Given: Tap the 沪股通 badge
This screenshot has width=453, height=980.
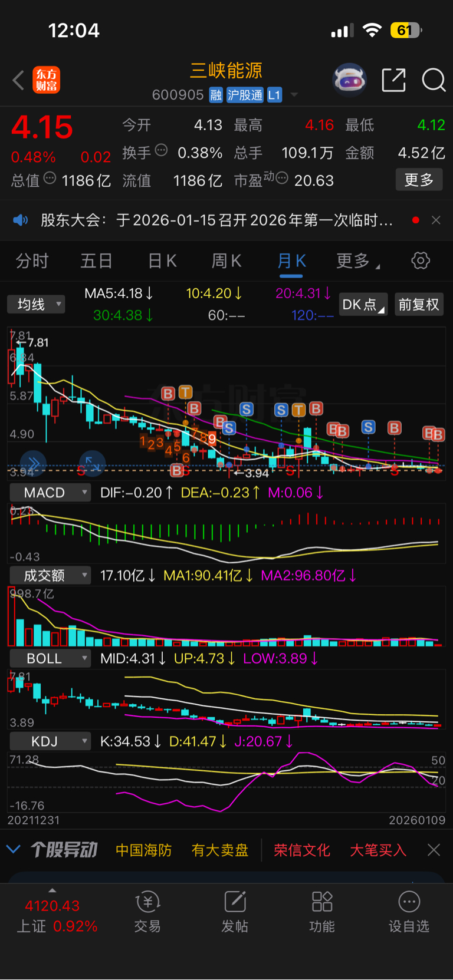Looking at the screenshot, I should pyautogui.click(x=245, y=95).
